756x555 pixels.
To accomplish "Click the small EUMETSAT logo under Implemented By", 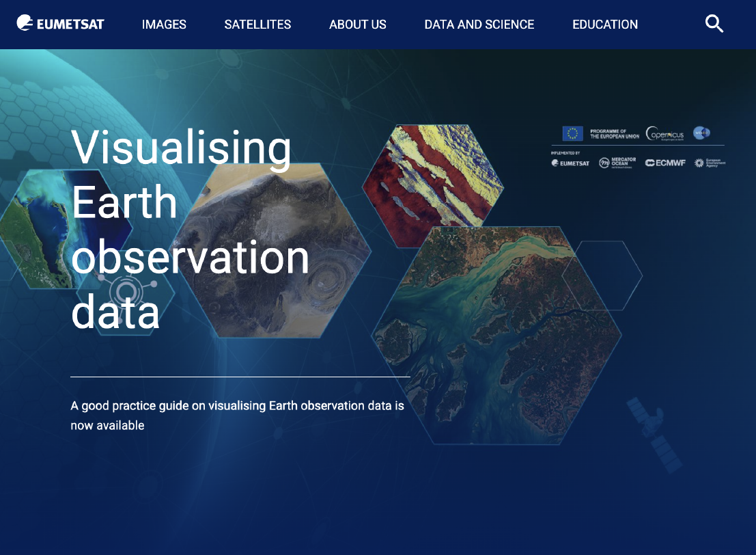I will pyautogui.click(x=570, y=163).
